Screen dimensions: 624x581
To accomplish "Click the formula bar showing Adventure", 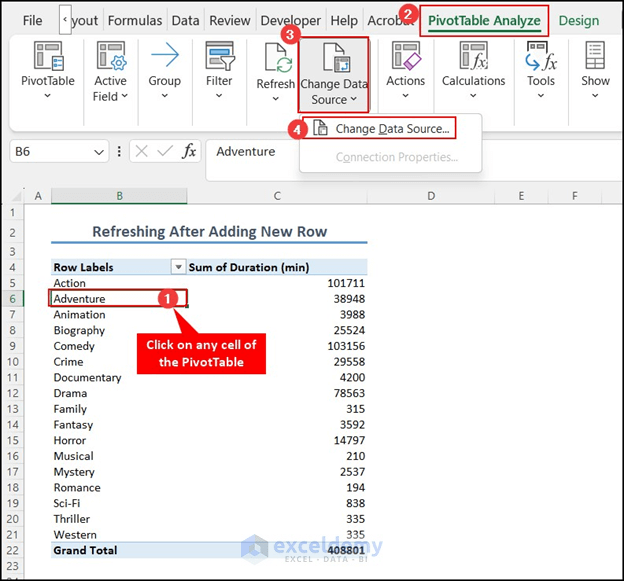I will [x=414, y=159].
